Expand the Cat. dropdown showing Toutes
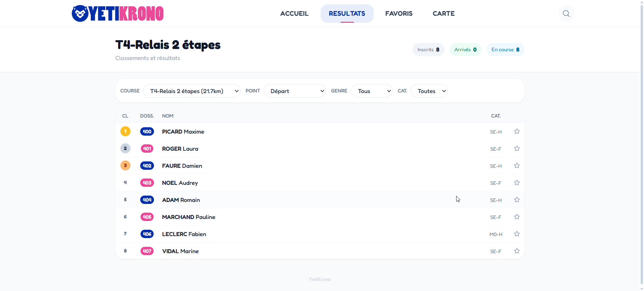 429,91
